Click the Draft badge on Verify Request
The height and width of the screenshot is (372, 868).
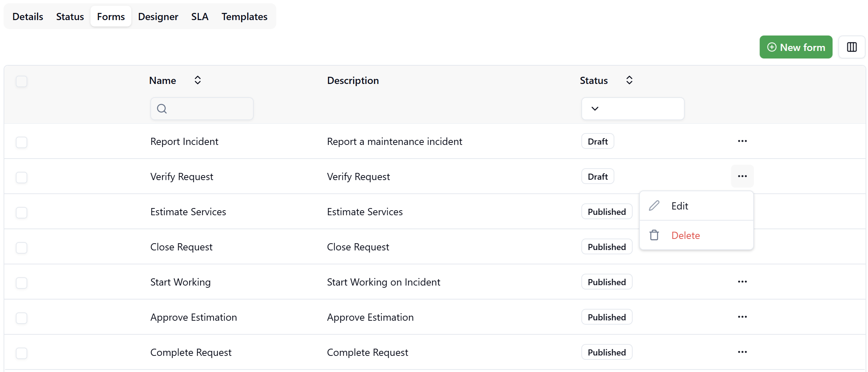pyautogui.click(x=597, y=176)
